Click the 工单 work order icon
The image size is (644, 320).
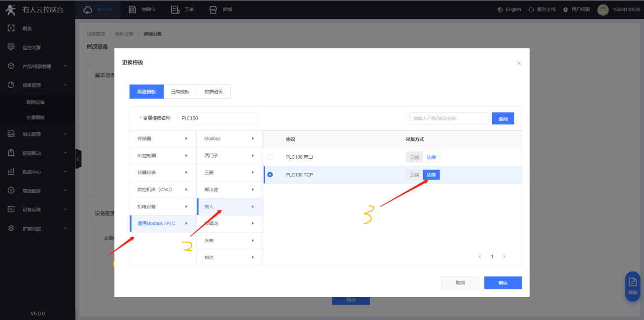click(x=175, y=9)
